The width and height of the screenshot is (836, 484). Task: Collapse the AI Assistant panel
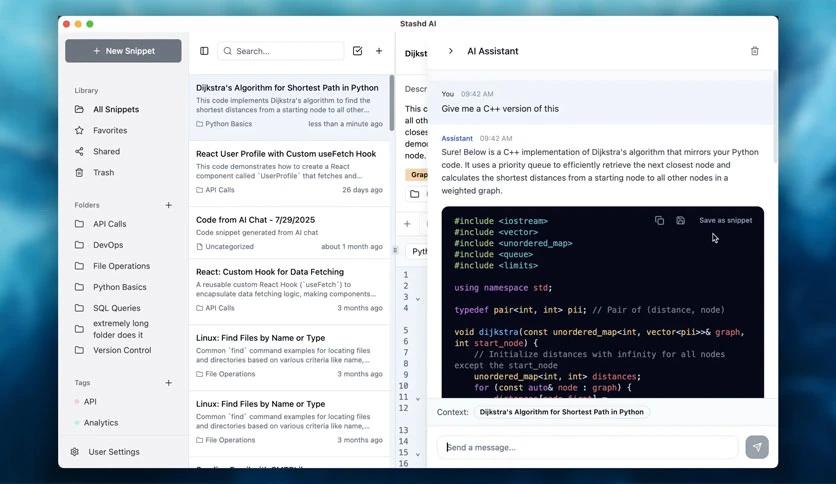(x=451, y=51)
